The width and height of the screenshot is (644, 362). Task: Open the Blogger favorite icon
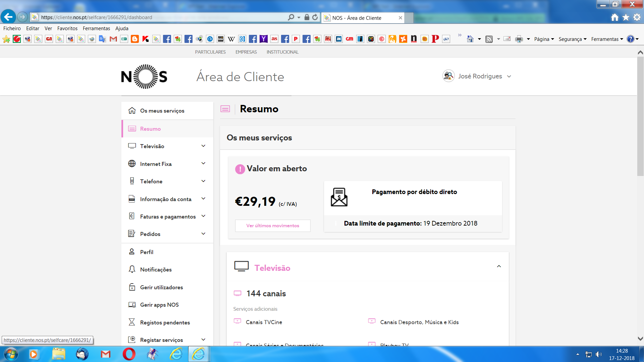tap(135, 39)
